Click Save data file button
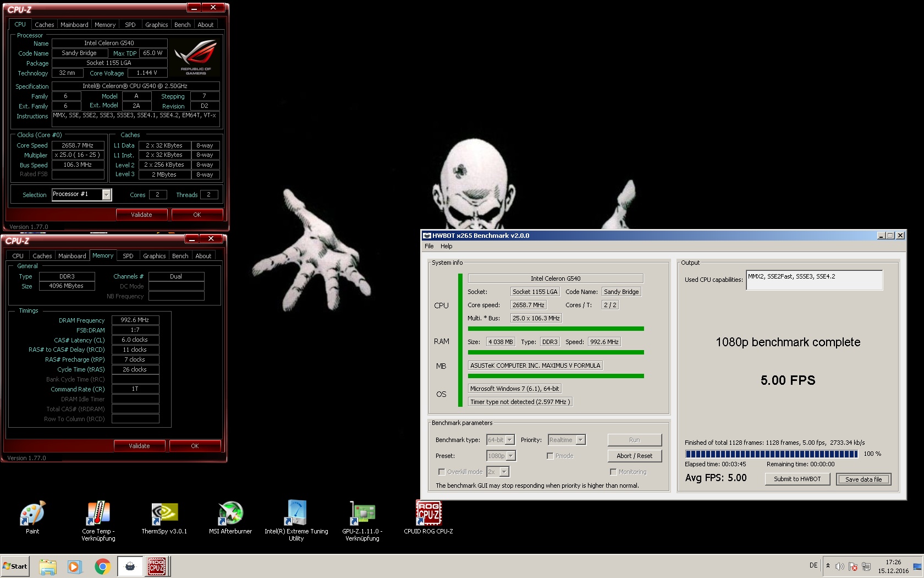 tap(864, 479)
